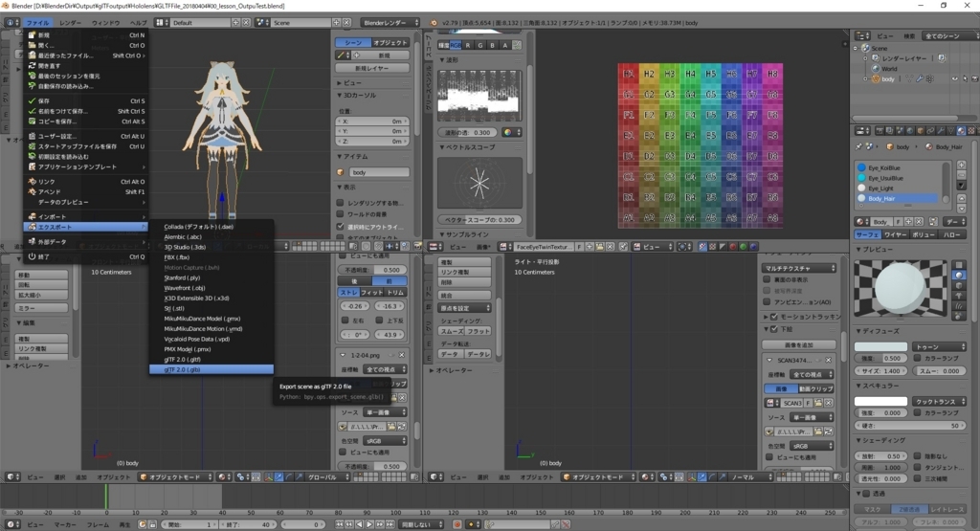Select FBX (.fbx) in export submenu
The width and height of the screenshot is (980, 531).
pos(212,256)
